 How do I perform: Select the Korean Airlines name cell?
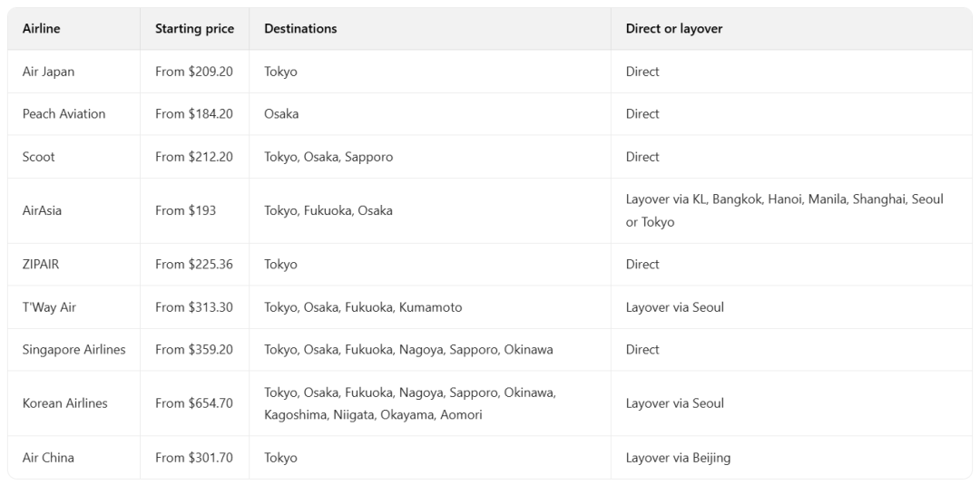pos(64,403)
